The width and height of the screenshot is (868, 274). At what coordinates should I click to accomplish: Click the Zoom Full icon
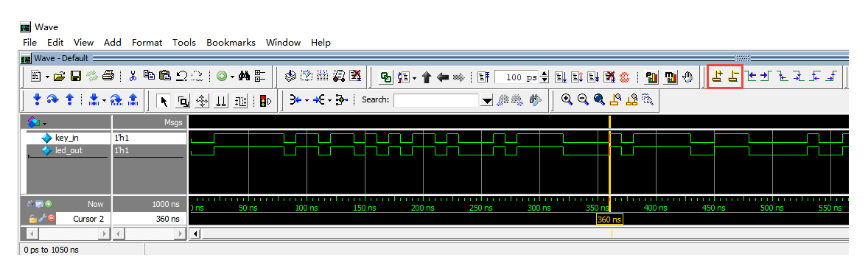coord(599,99)
